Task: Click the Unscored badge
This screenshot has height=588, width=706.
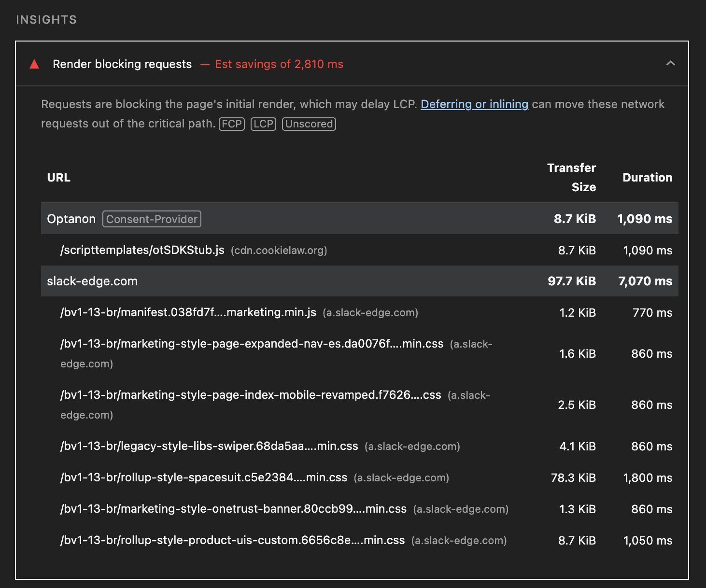Action: tap(309, 124)
